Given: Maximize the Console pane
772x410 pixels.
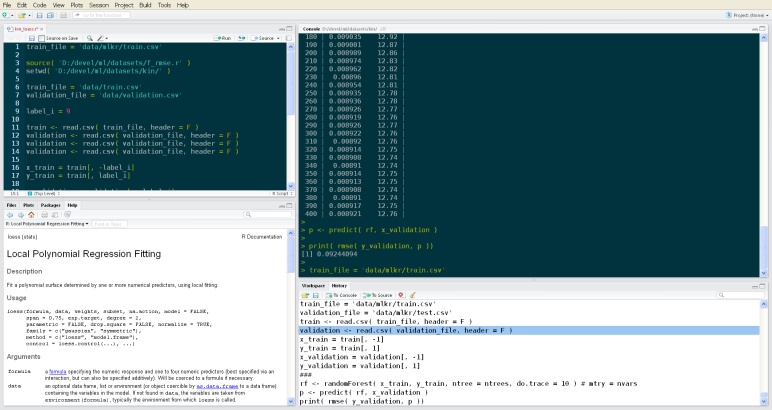Looking at the screenshot, I should click(762, 29).
